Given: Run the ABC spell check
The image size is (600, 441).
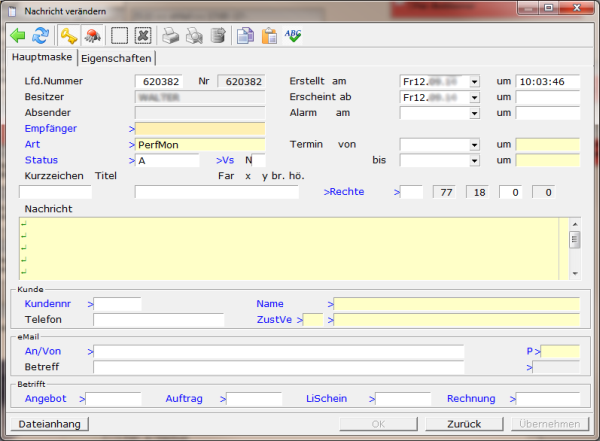Looking at the screenshot, I should [x=293, y=36].
